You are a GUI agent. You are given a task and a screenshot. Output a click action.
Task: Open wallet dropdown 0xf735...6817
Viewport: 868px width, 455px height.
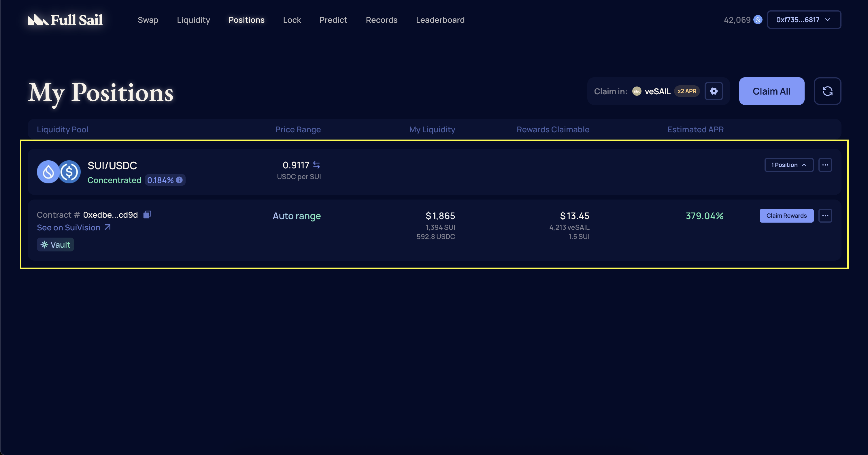(804, 20)
